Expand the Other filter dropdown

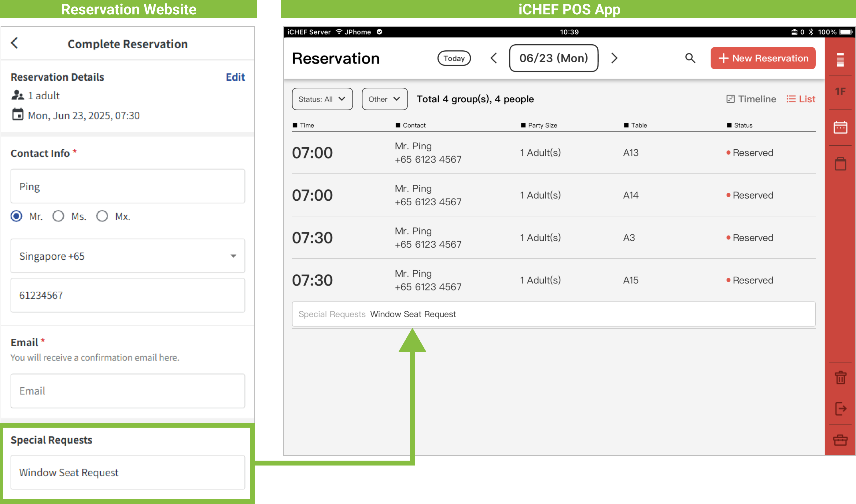coord(384,99)
